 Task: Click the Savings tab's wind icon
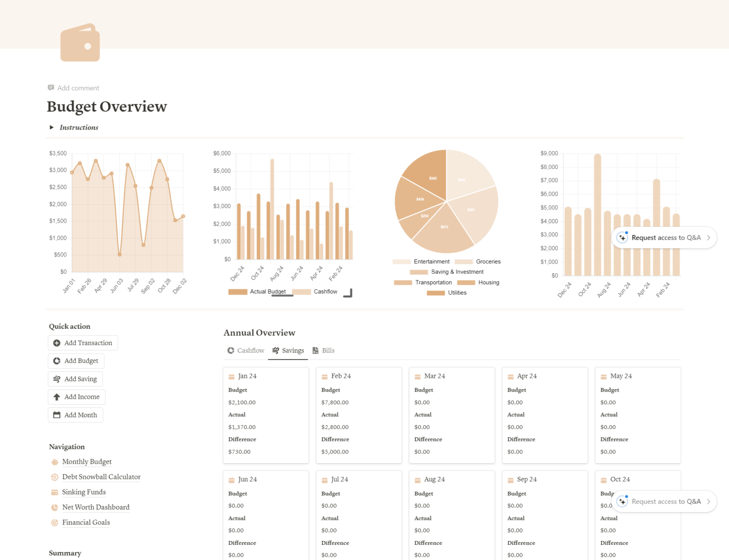[276, 351]
